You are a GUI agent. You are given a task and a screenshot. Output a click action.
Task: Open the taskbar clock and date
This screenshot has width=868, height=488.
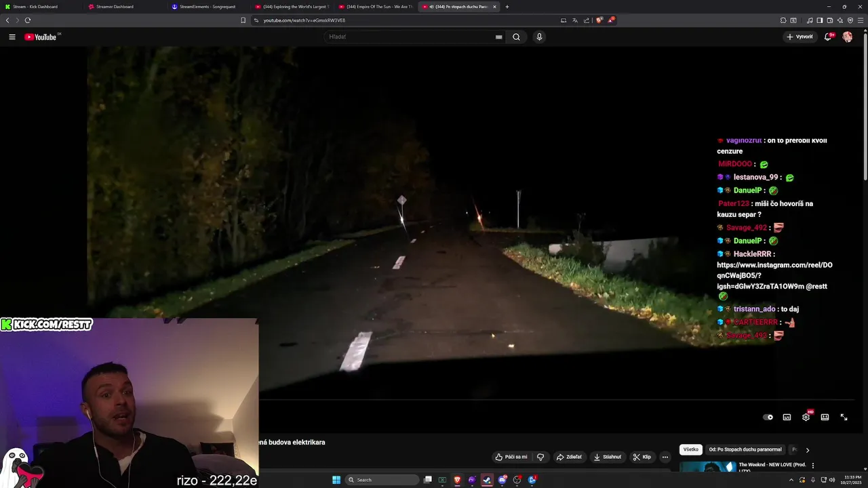(852, 480)
